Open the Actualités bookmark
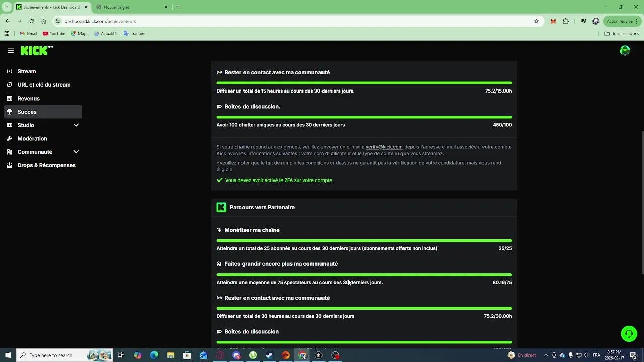 click(106, 34)
